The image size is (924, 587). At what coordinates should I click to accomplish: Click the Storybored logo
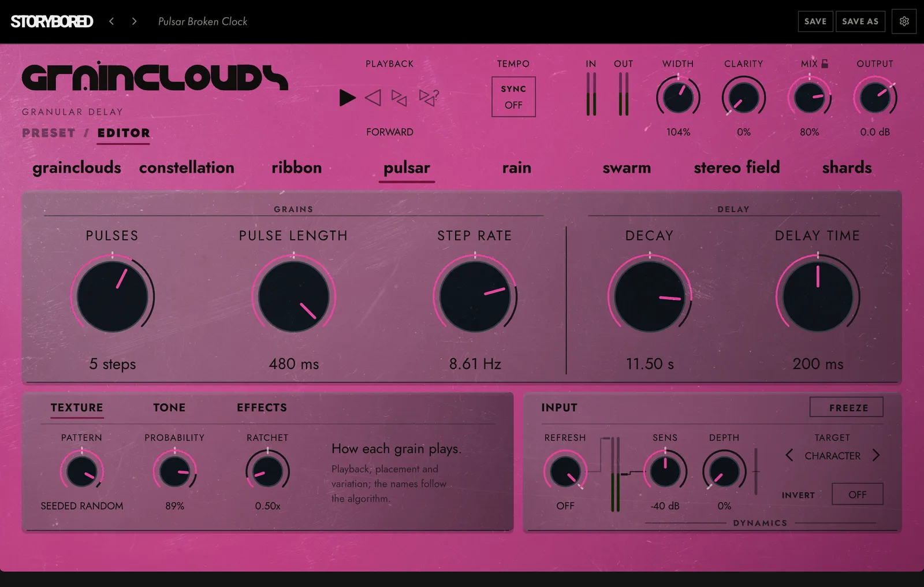(52, 21)
